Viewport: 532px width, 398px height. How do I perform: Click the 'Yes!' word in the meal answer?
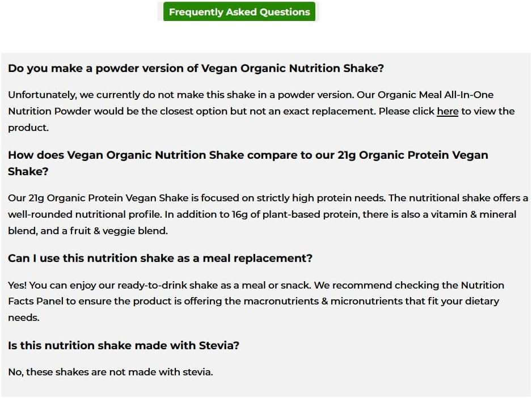[x=17, y=286]
